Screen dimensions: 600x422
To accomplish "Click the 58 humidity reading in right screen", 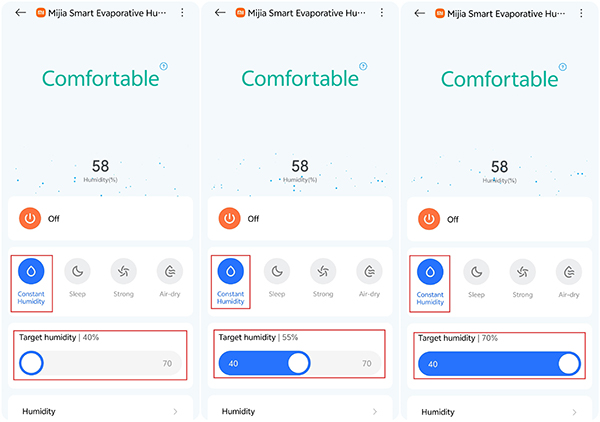I will coord(500,166).
